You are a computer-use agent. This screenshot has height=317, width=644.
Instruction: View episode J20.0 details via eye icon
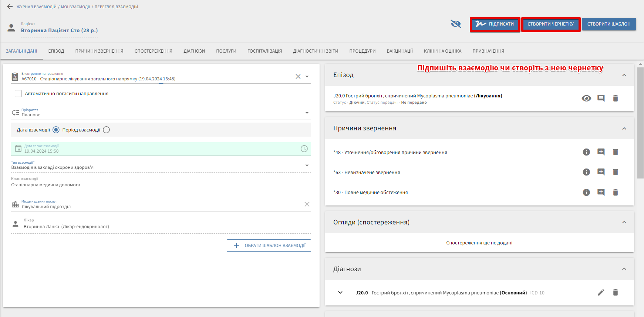[x=586, y=99]
